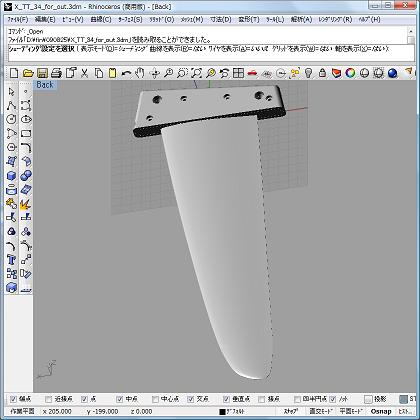This screenshot has height=420, width=420.
Task: Enable the 近接点 near osnap checkbox
Action: [49, 399]
